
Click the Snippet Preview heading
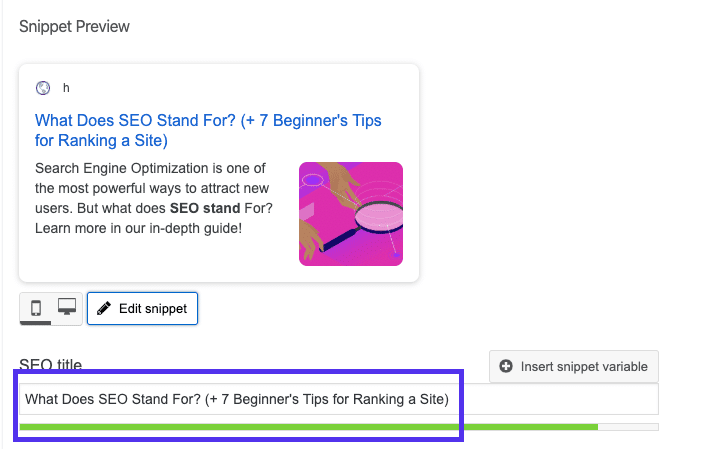point(74,26)
